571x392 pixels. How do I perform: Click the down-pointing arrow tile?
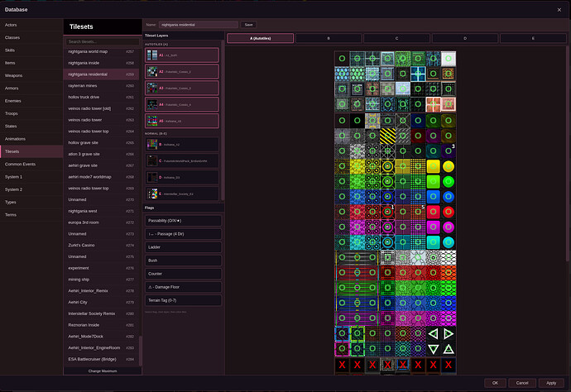click(x=433, y=349)
